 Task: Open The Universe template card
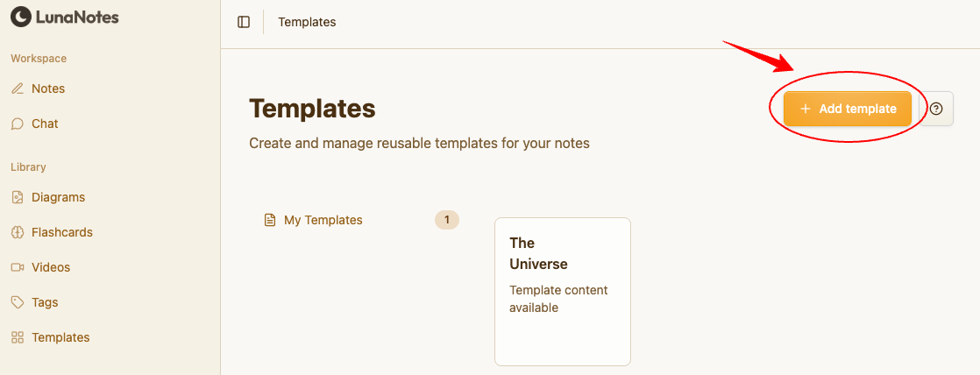pyautogui.click(x=563, y=291)
